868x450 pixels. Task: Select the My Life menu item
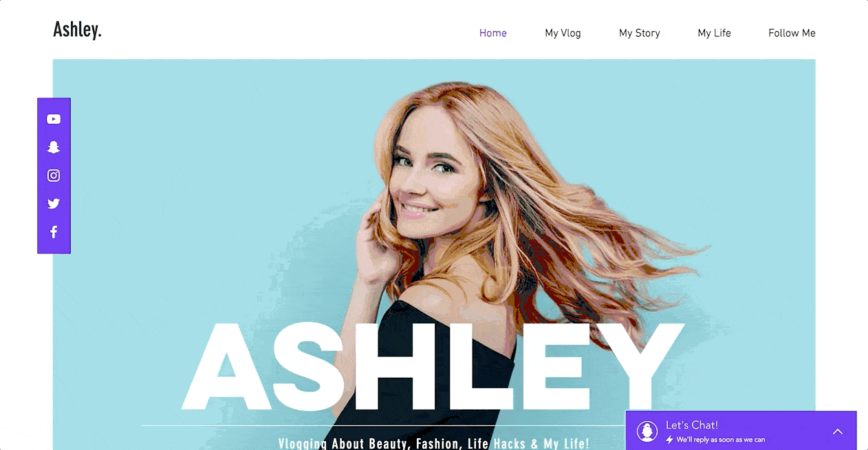pos(714,33)
